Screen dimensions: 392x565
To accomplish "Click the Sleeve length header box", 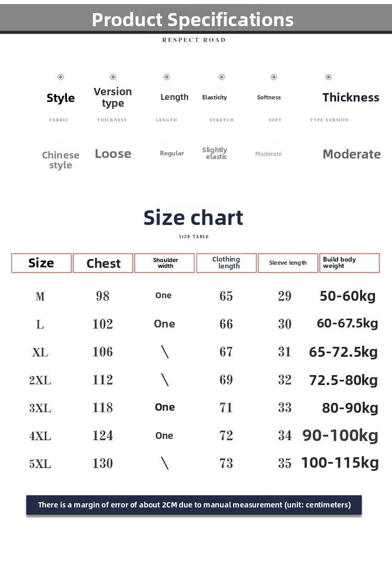I will 288,263.
